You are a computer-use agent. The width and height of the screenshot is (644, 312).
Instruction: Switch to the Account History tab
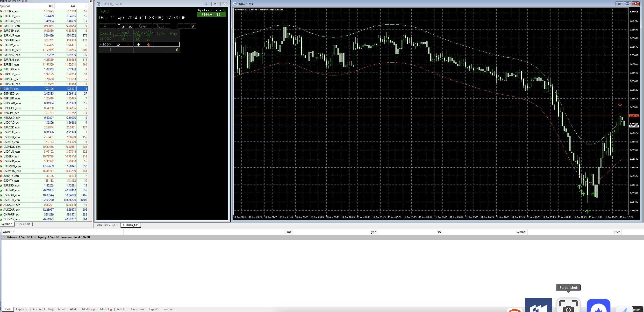tap(43, 309)
